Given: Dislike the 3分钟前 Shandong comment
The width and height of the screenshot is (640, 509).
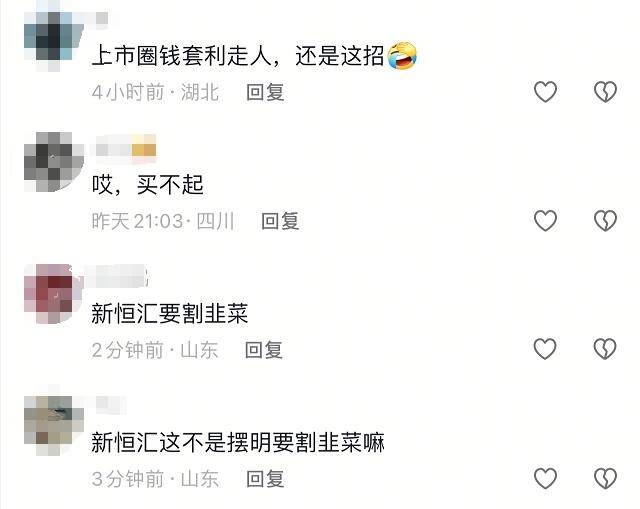Looking at the screenshot, I should [x=605, y=478].
